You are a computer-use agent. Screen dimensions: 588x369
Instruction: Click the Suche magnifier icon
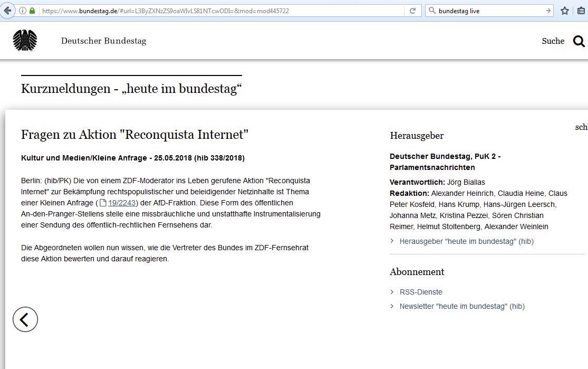[579, 41]
